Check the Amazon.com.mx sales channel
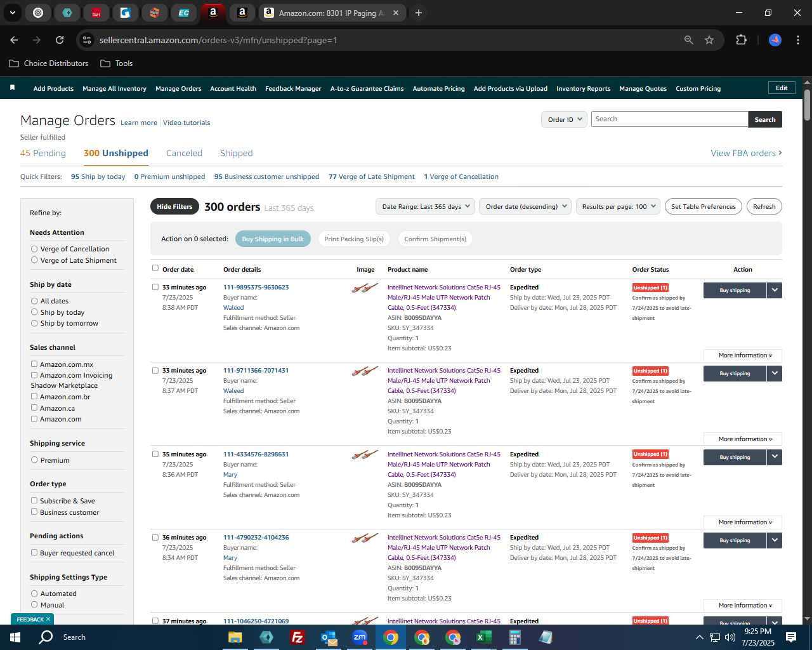This screenshot has height=650, width=812. (34, 364)
